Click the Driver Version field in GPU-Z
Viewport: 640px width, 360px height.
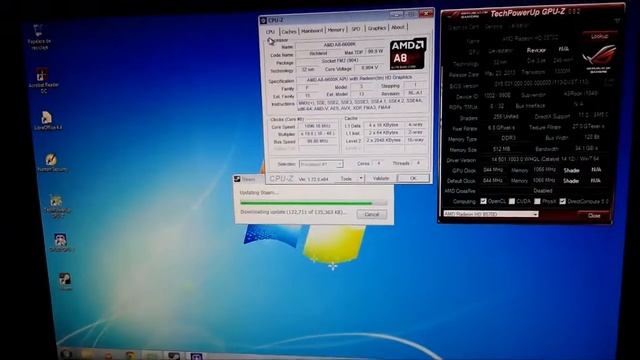click(545, 160)
